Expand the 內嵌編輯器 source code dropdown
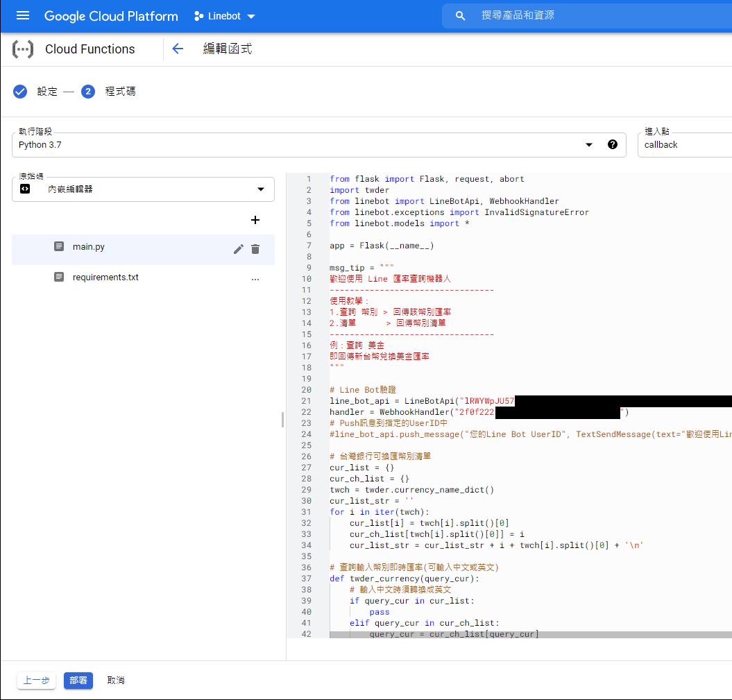This screenshot has height=700, width=732. click(x=260, y=189)
